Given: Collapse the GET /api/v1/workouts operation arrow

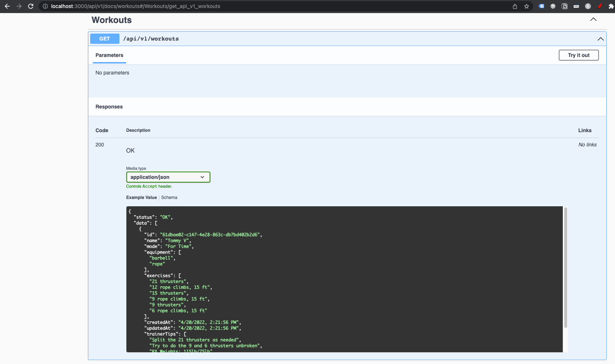Looking at the screenshot, I should tap(600, 39).
